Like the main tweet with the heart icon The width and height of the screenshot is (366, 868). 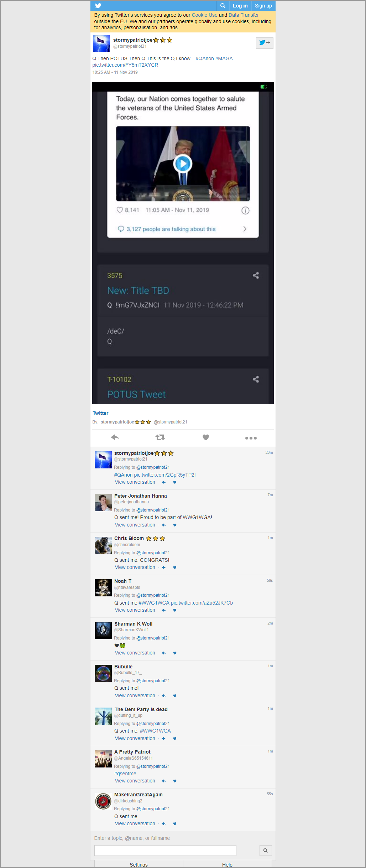[x=206, y=437]
